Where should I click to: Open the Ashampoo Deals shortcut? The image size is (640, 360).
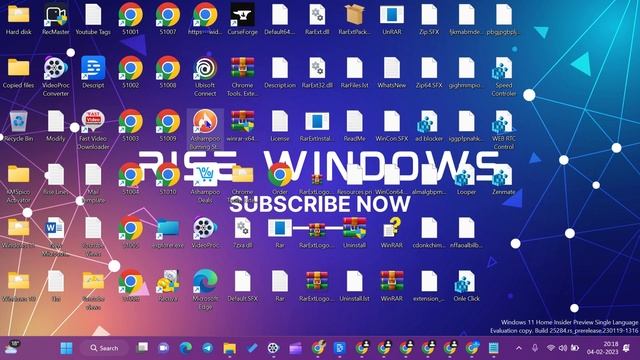[205, 183]
